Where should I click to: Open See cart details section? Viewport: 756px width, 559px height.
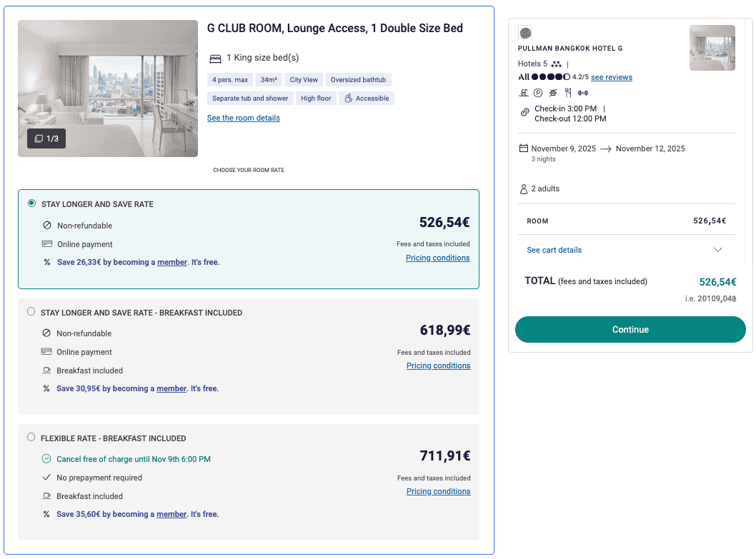(554, 250)
